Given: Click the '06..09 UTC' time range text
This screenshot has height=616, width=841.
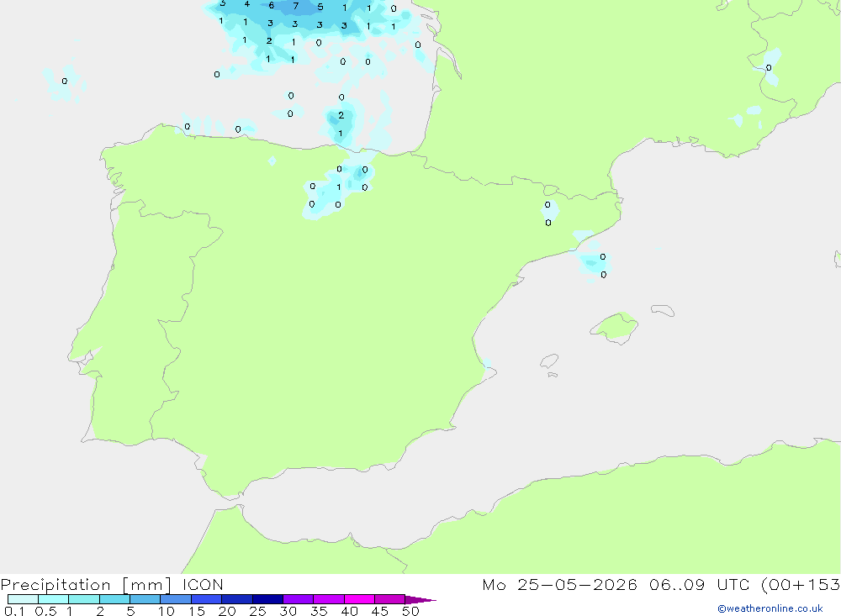Looking at the screenshot, I should [701, 584].
